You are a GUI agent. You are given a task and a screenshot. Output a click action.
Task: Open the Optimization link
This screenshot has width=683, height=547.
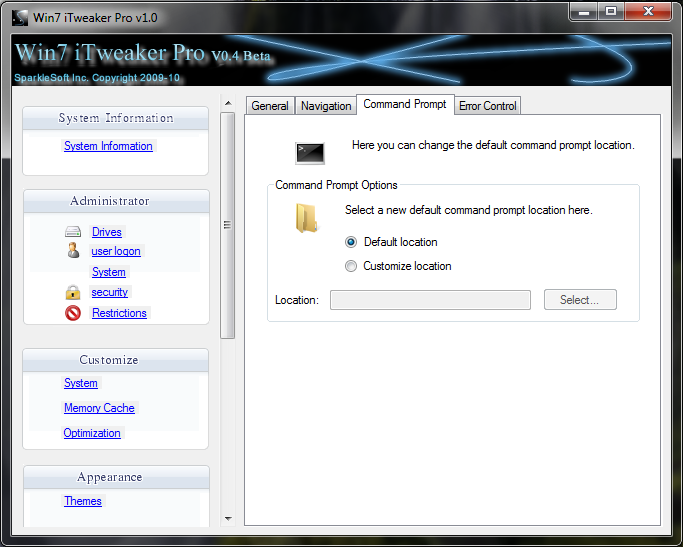(92, 433)
